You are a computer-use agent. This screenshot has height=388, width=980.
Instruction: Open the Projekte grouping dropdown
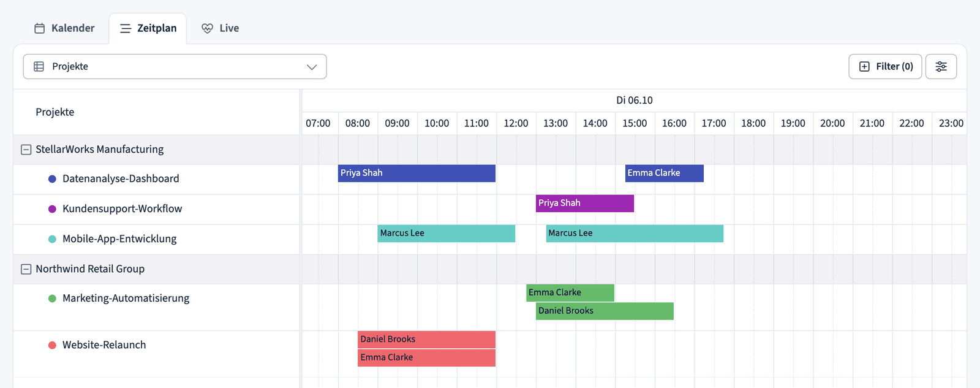click(175, 66)
